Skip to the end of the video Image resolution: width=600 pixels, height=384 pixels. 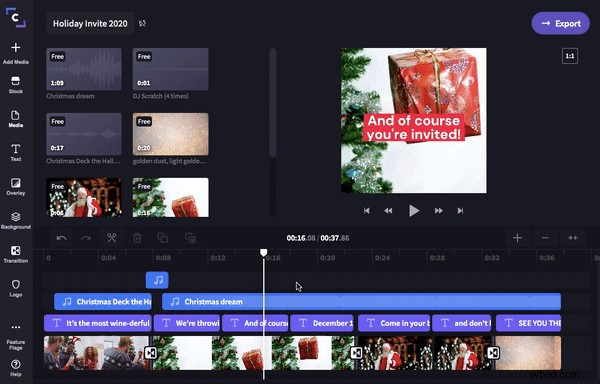[x=460, y=210]
